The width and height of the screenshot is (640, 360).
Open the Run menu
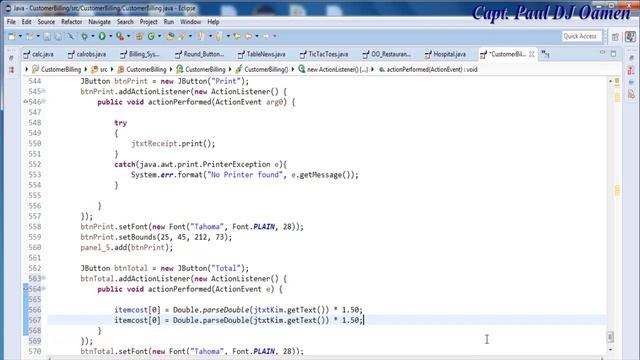point(169,22)
